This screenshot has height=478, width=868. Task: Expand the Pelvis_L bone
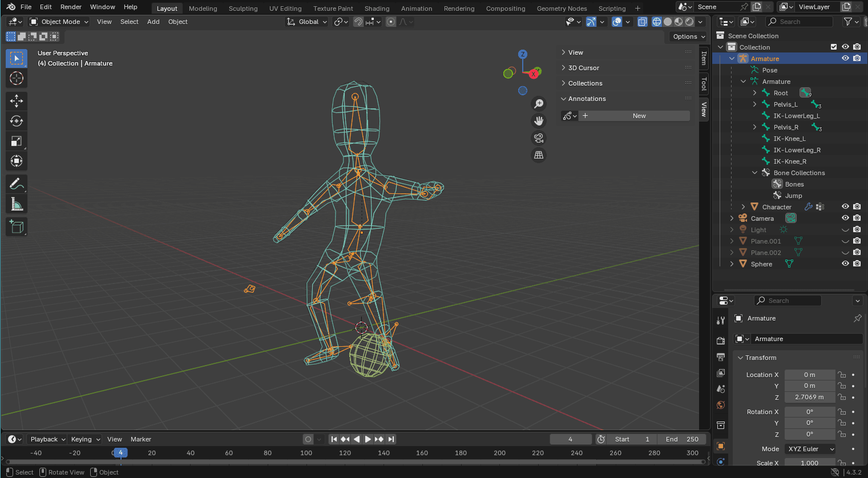point(754,104)
